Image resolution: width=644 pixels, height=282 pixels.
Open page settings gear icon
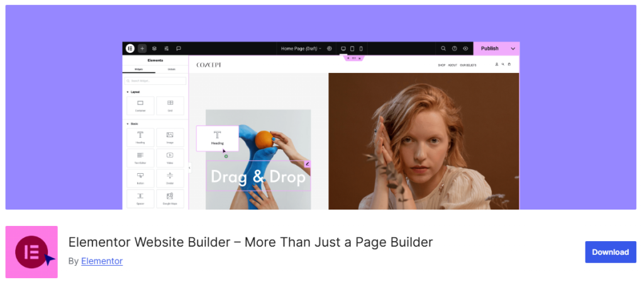(x=330, y=48)
